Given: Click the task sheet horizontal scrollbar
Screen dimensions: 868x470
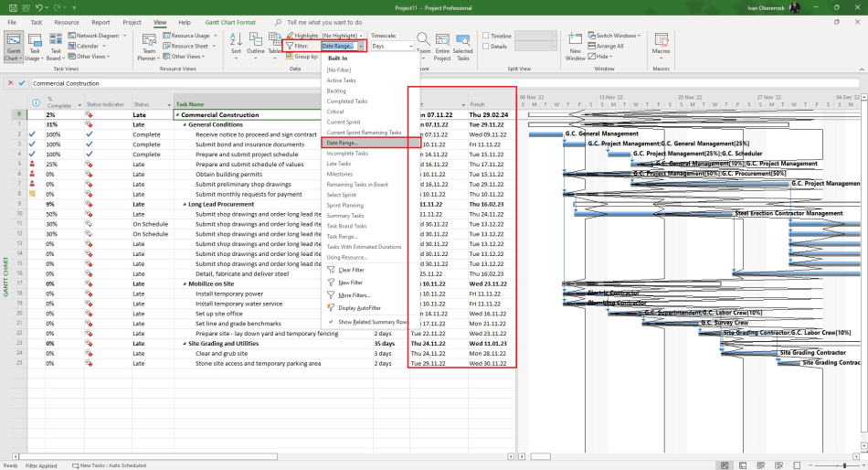Looking at the screenshot, I should 148,456.
